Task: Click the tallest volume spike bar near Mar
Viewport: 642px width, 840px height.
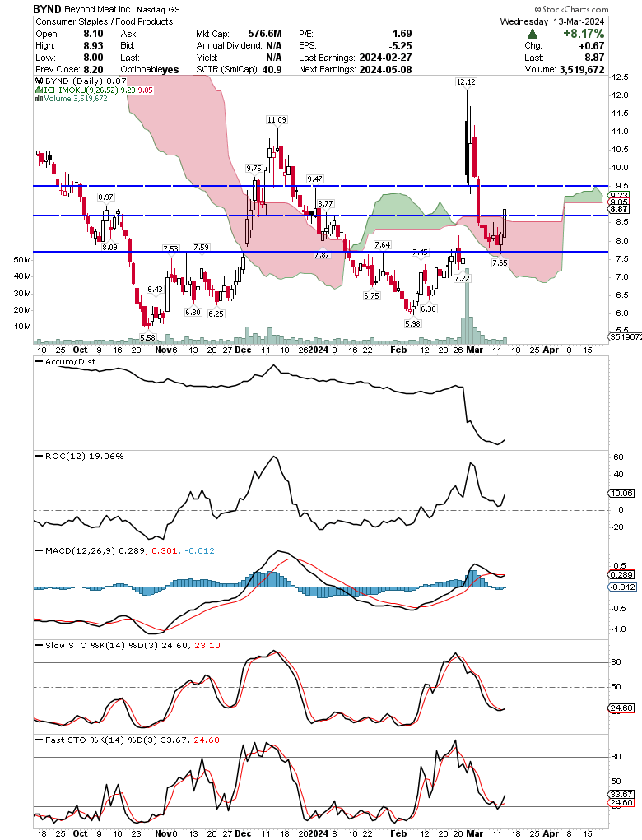Action: tap(467, 306)
